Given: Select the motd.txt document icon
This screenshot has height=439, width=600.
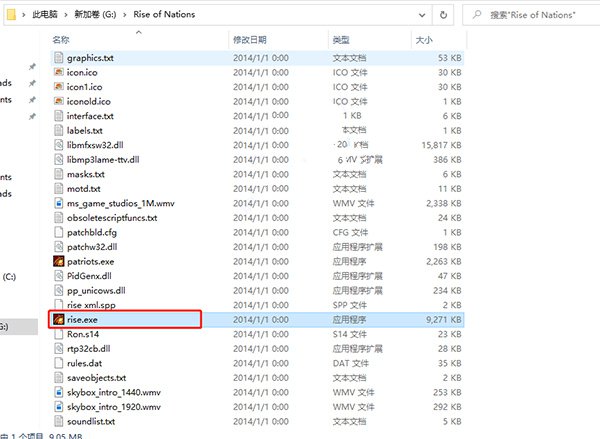Looking at the screenshot, I should click(x=59, y=188).
